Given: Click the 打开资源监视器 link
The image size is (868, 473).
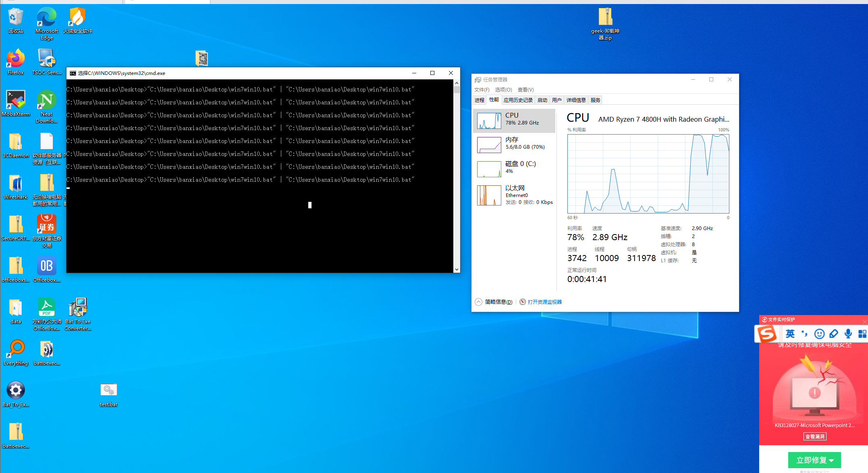Looking at the screenshot, I should 544,302.
